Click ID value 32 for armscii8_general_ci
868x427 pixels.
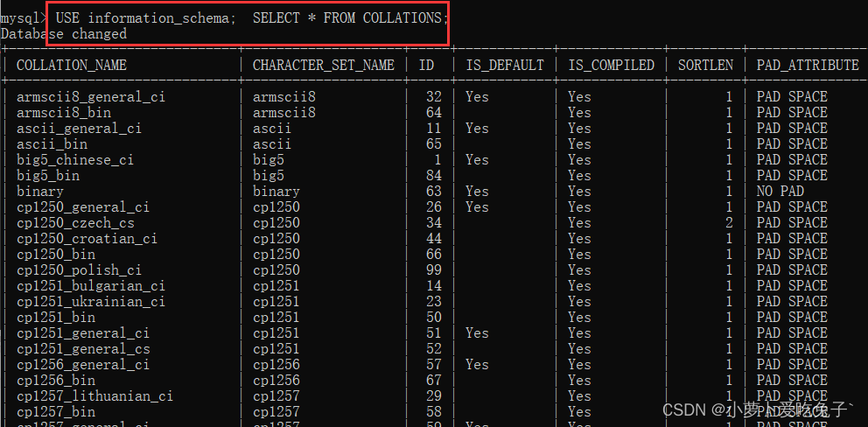coord(434,97)
